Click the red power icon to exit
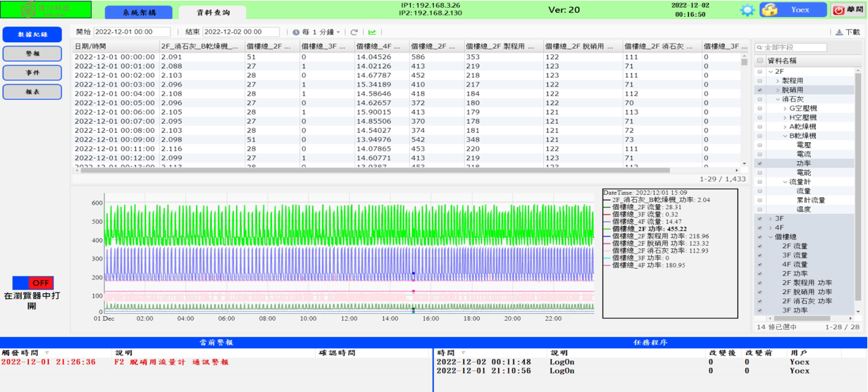The width and height of the screenshot is (868, 392). click(838, 11)
